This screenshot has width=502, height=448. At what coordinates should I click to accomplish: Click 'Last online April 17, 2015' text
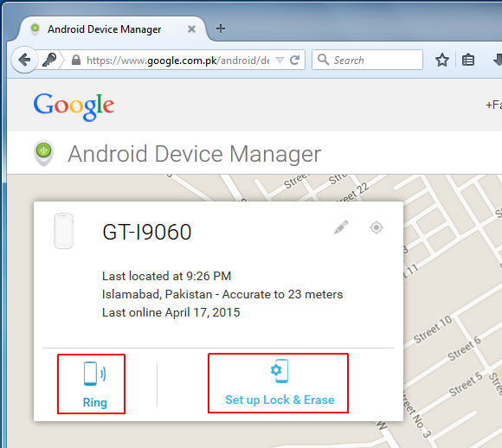[171, 312]
